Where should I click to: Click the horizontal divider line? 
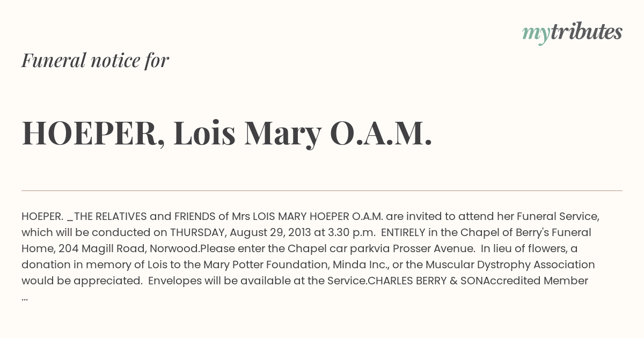coord(322,190)
